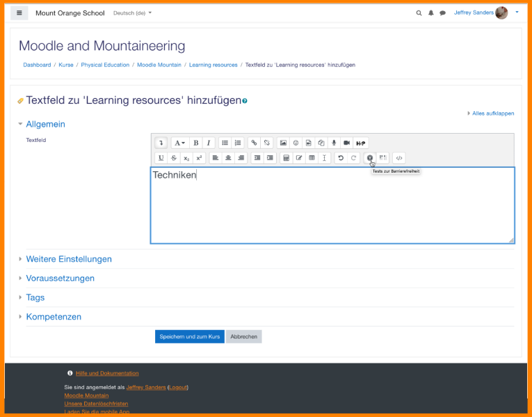Go to Kurse breadcrumb

coord(66,65)
